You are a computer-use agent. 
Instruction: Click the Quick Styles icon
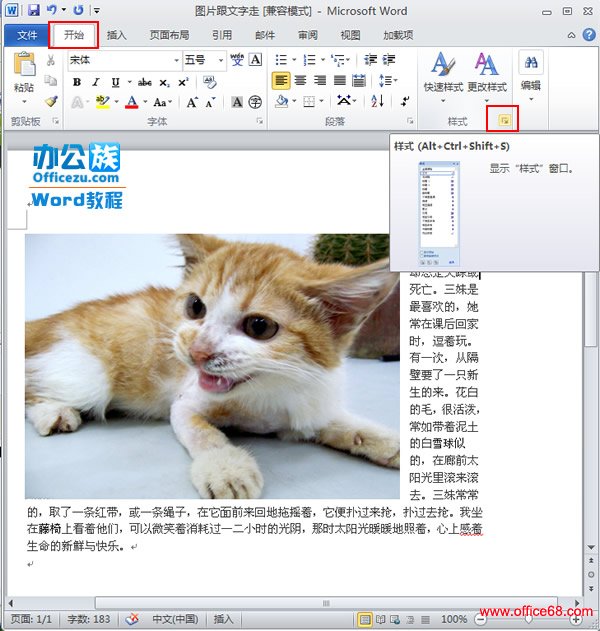(x=442, y=72)
